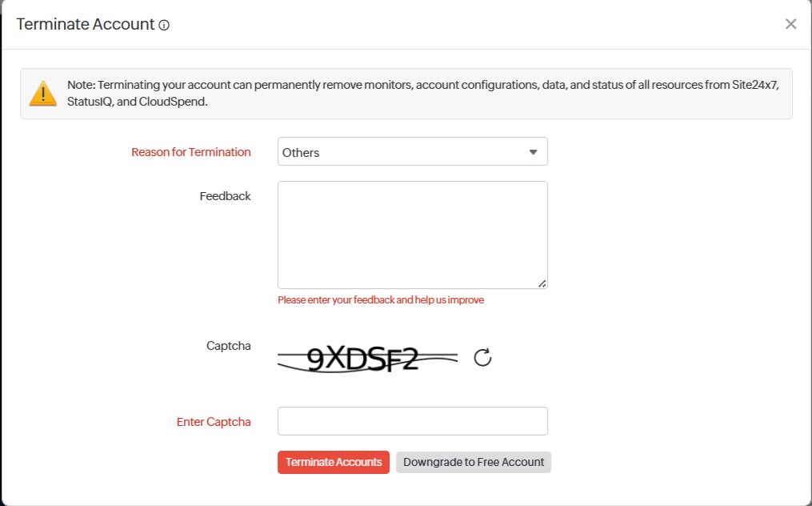Image resolution: width=812 pixels, height=506 pixels.
Task: Click the Terminate Account dialog title
Action: click(x=86, y=24)
